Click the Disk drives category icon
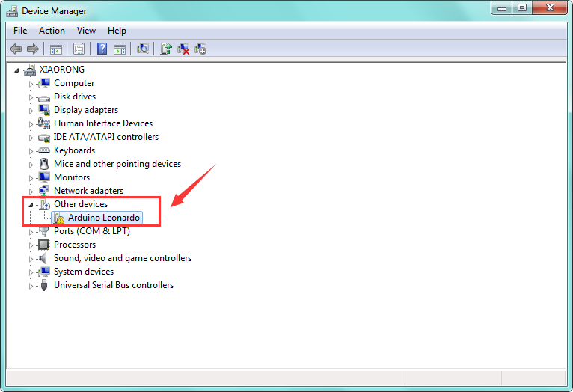 44,98
